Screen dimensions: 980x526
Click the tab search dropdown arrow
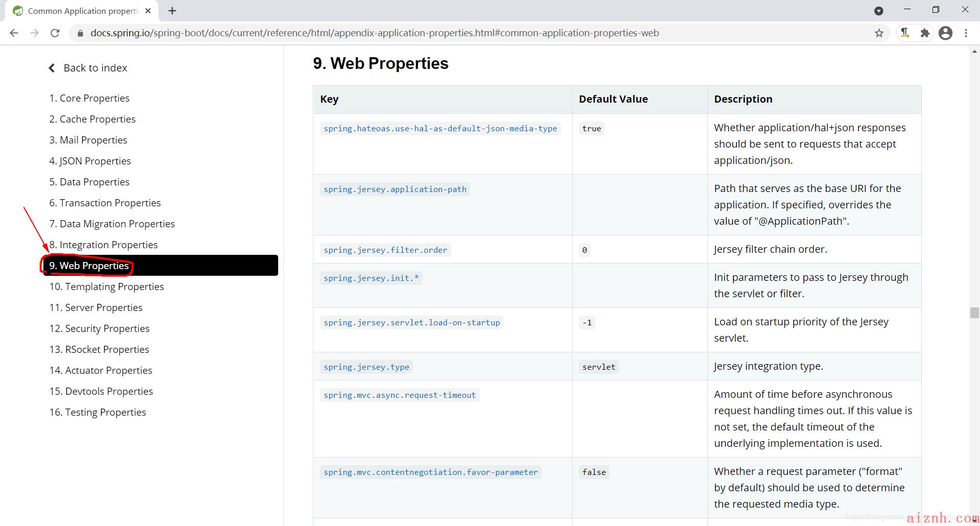(x=878, y=11)
